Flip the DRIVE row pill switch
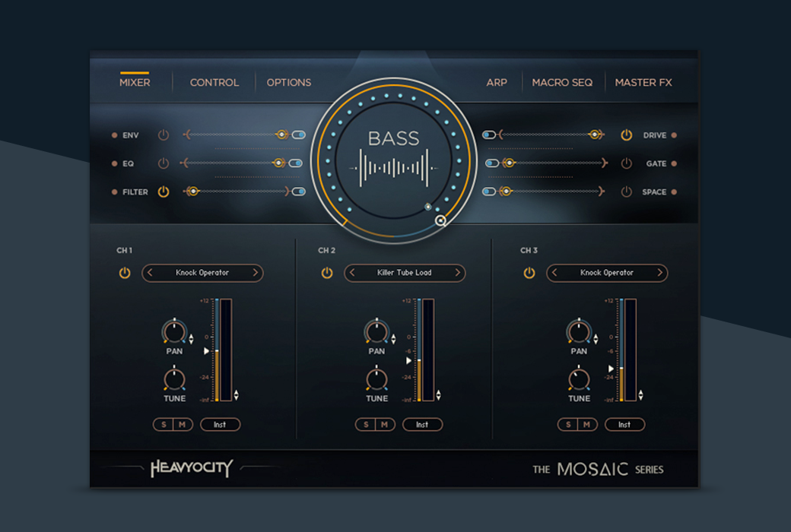 click(488, 135)
